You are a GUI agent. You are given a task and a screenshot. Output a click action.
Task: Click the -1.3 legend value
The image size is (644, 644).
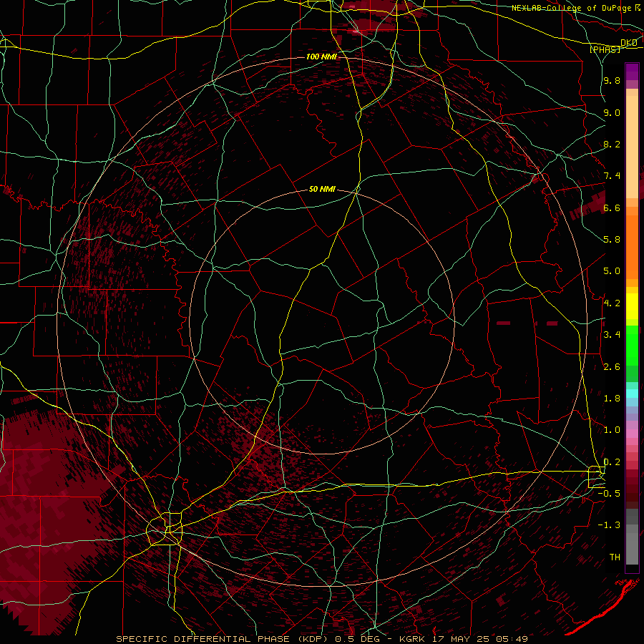tap(609, 525)
